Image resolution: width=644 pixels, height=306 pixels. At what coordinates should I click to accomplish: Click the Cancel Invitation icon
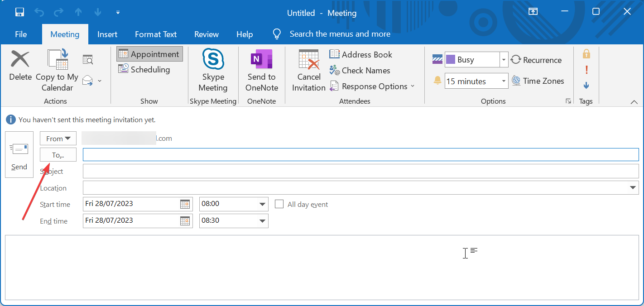(309, 59)
